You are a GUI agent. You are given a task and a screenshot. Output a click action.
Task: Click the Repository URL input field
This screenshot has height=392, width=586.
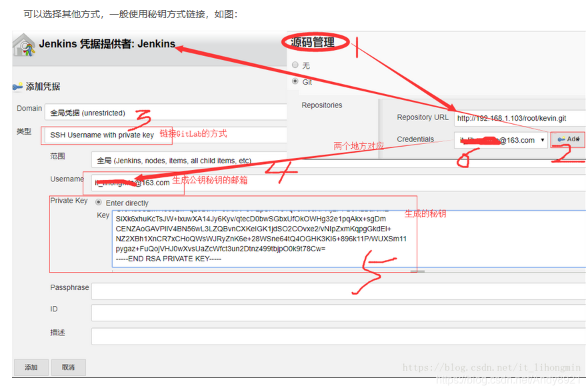click(520, 118)
